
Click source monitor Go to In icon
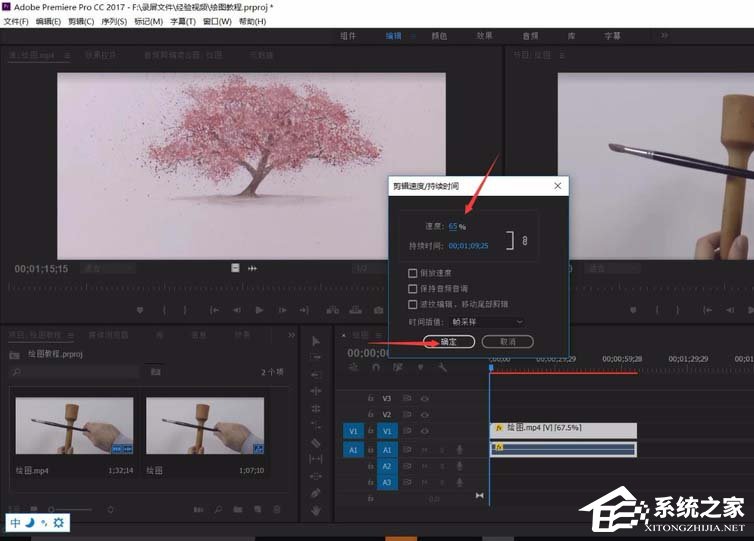click(x=214, y=310)
